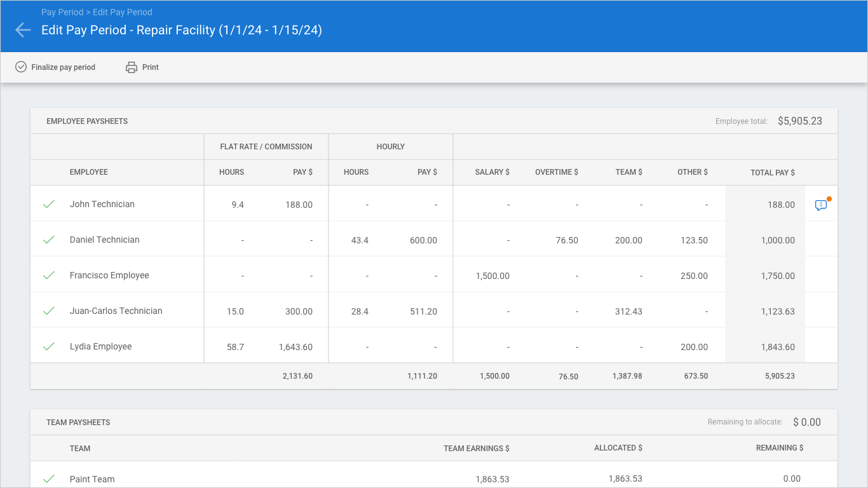Click the green checkmark beside Paint Team
This screenshot has height=488, width=868.
pos(48,479)
